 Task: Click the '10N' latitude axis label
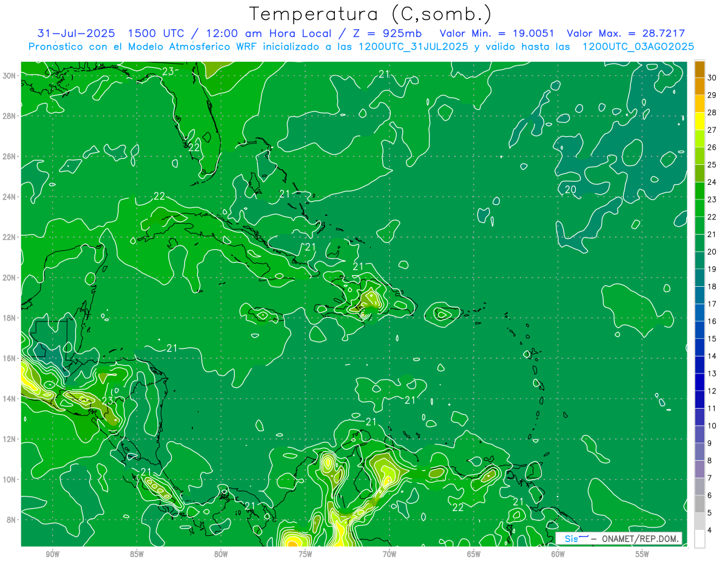(x=9, y=480)
